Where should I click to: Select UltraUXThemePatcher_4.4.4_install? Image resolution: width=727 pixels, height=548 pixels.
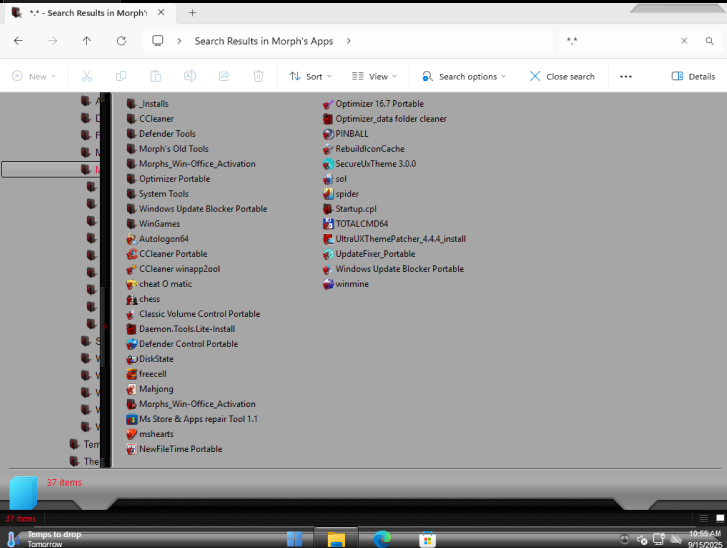pyautogui.click(x=395, y=239)
